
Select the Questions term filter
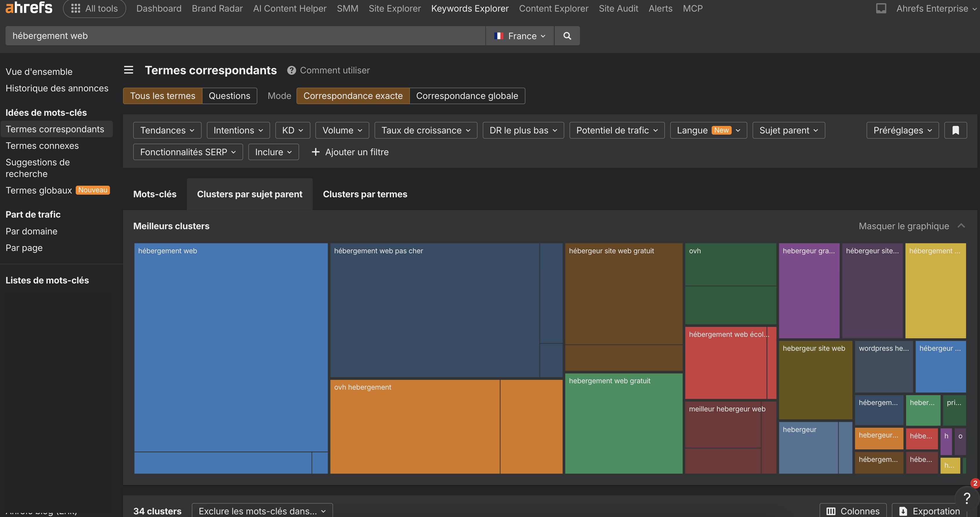[229, 96]
